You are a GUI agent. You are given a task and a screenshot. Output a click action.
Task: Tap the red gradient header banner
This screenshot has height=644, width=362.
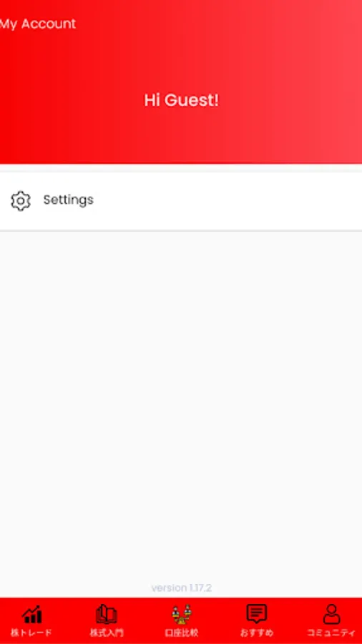coord(181,82)
